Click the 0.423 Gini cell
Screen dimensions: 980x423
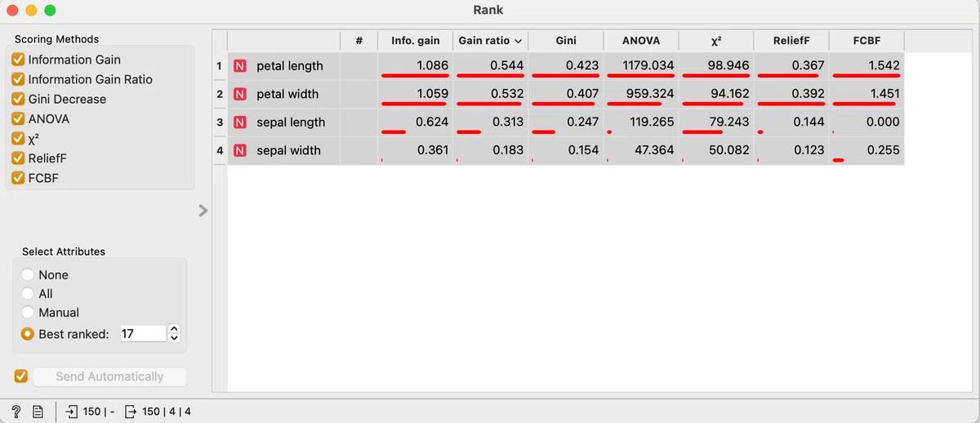point(566,66)
